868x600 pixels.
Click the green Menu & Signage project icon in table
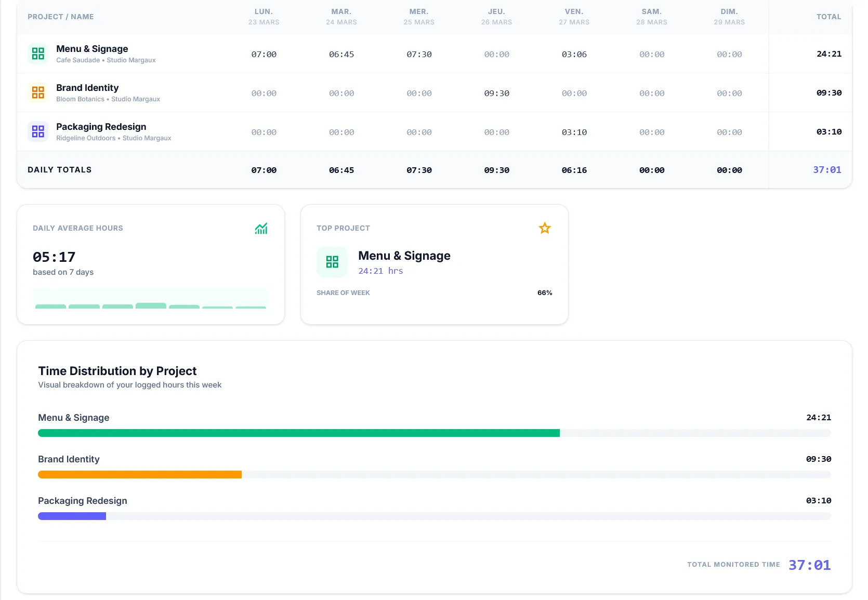(x=38, y=54)
